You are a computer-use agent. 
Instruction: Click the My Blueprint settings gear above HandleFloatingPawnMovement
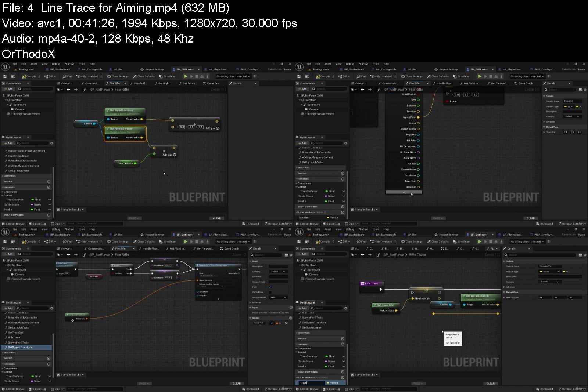click(52, 143)
